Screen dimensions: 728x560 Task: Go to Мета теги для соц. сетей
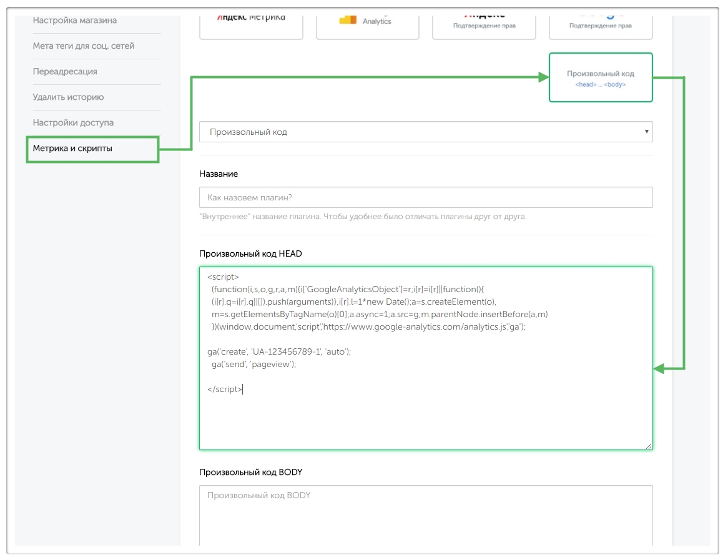pos(84,46)
